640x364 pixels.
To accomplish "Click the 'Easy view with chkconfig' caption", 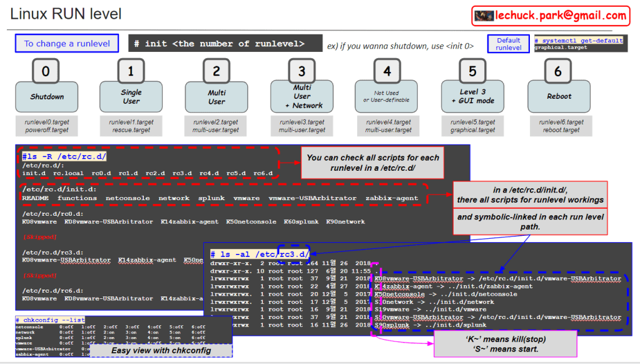I will (161, 350).
